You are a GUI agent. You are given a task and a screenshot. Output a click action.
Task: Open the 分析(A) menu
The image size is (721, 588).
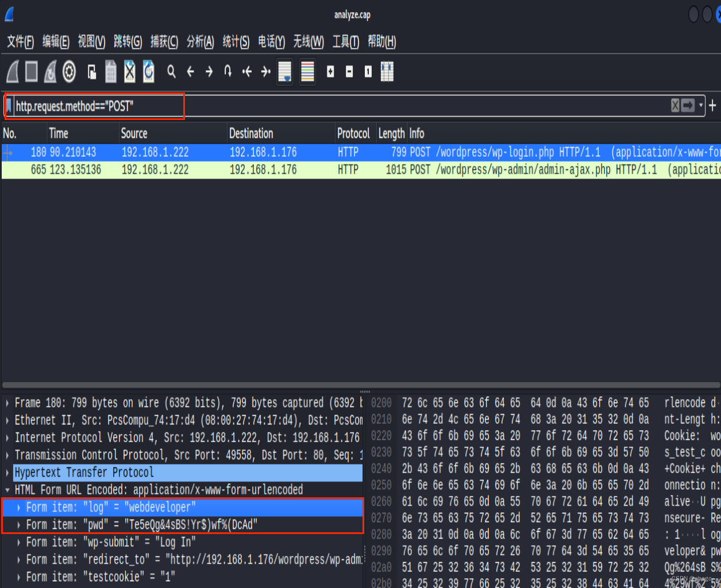[200, 41]
